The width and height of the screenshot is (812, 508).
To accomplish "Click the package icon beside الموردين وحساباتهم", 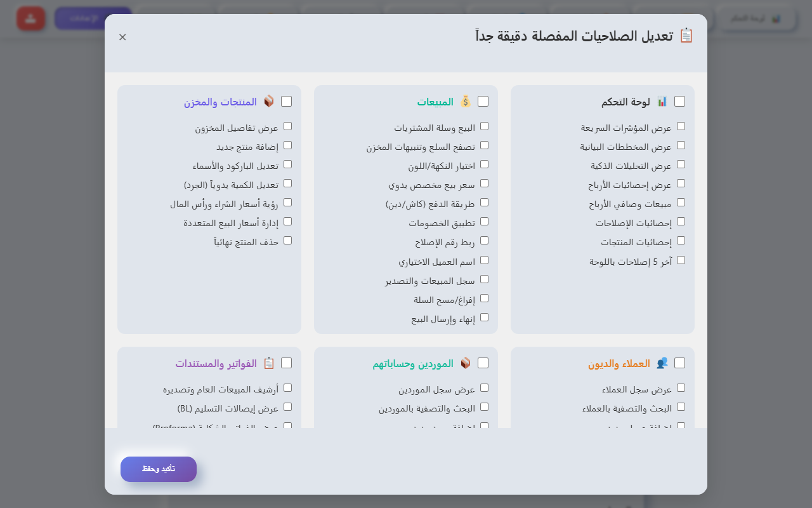I will click(466, 363).
